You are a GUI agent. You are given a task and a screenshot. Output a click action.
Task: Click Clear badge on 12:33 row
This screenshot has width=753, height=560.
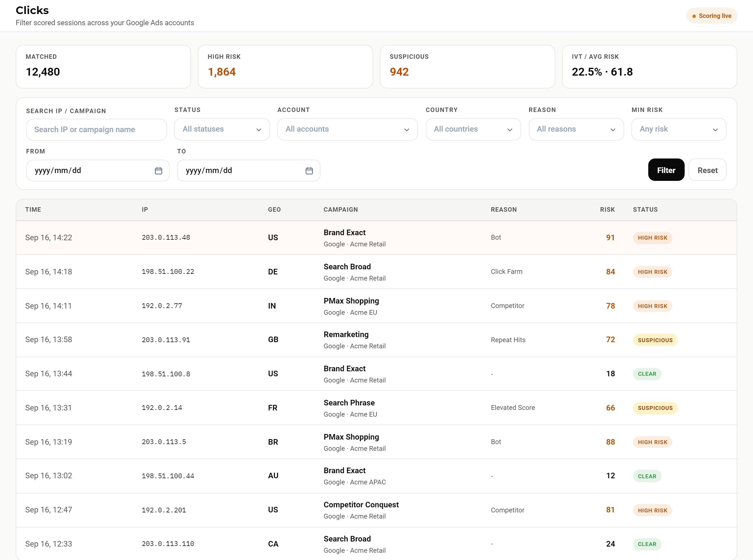[647, 544]
